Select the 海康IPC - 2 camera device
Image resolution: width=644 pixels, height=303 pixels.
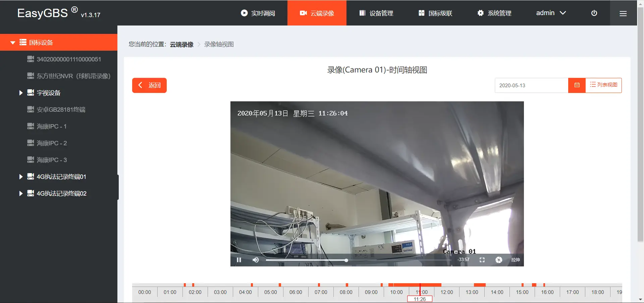[x=52, y=143]
